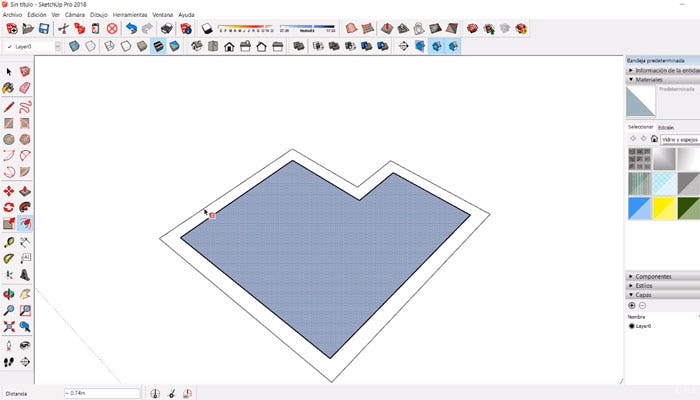700x400 pixels.
Task: Select the Rotate tool
Action: tap(9, 207)
